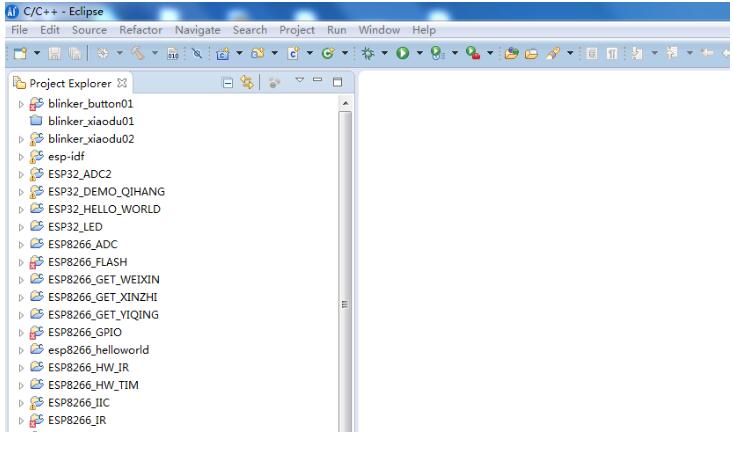Click the New C/C++ Project icon
733x451 pixels.
pos(223,54)
